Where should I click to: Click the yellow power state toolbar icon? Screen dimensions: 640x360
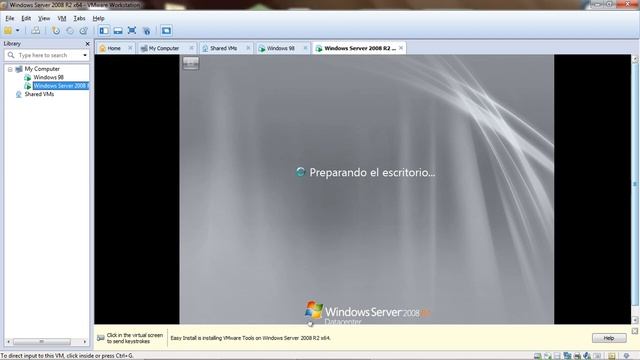click(8, 30)
